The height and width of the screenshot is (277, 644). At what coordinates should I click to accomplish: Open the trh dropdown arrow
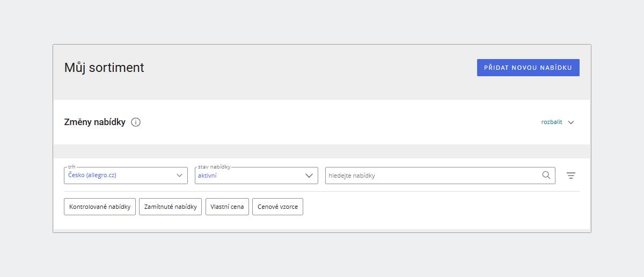click(x=180, y=175)
